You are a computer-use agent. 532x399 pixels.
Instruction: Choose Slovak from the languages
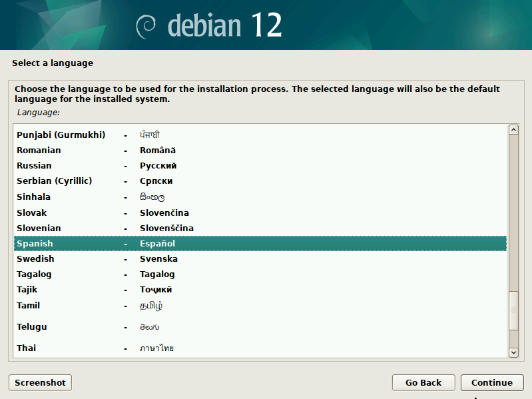click(x=32, y=213)
